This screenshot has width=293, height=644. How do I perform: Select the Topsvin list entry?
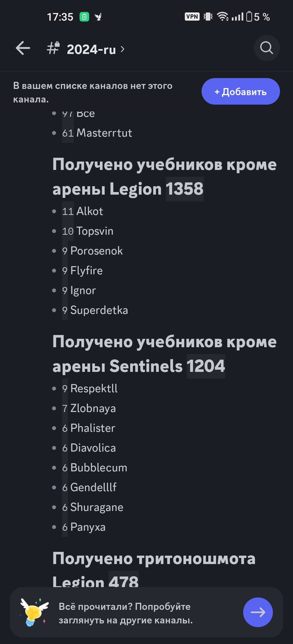pos(95,231)
